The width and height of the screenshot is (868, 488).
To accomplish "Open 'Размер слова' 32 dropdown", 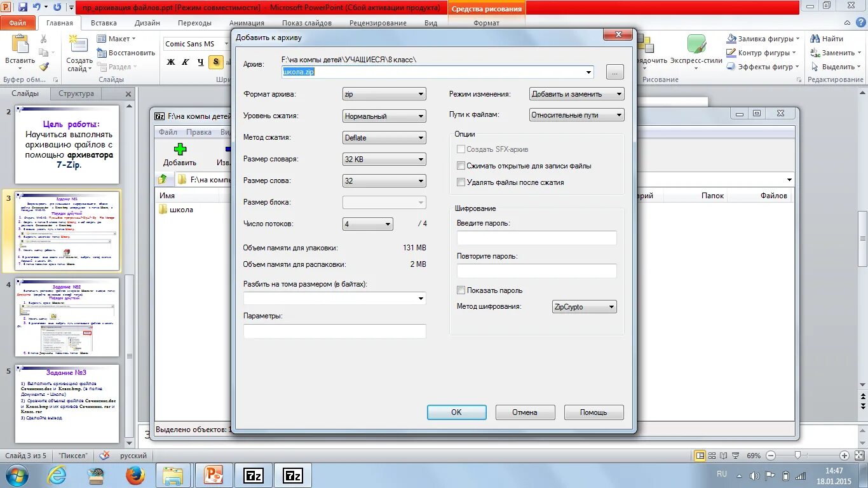I will pos(384,181).
